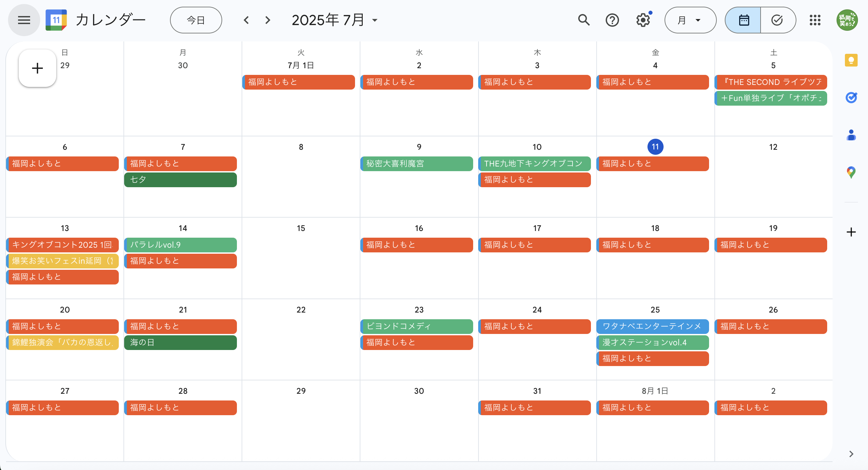Image resolution: width=868 pixels, height=470 pixels.
Task: Open Contacts in side panel
Action: [851, 135]
